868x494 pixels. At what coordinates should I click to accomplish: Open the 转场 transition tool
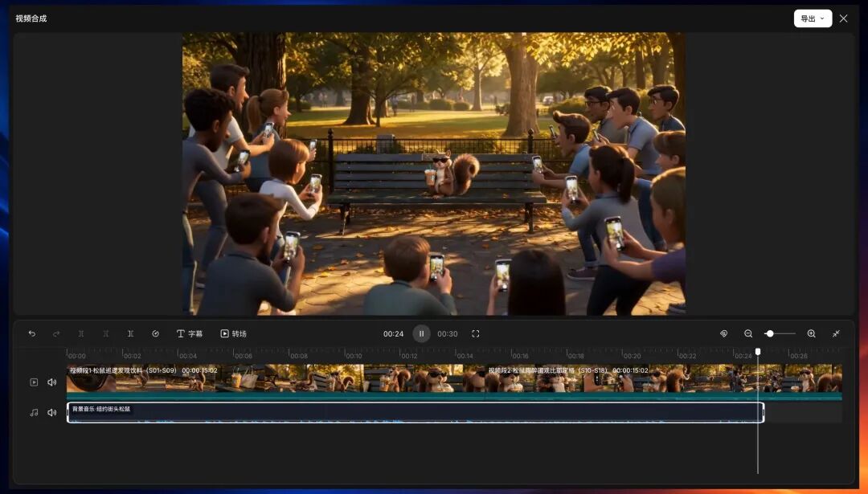pyautogui.click(x=233, y=333)
